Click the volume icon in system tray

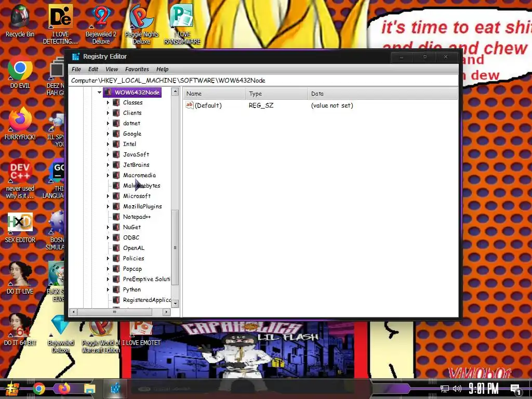(457, 389)
